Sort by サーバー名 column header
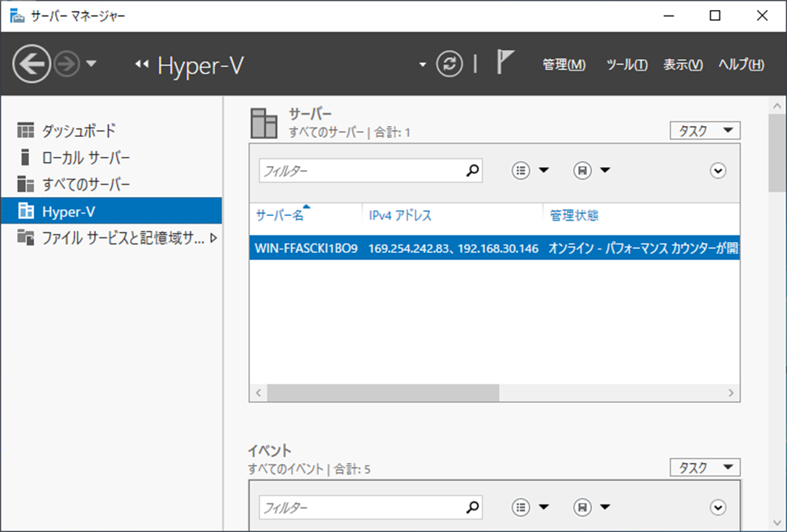Viewport: 787px width, 532px height. point(280,215)
